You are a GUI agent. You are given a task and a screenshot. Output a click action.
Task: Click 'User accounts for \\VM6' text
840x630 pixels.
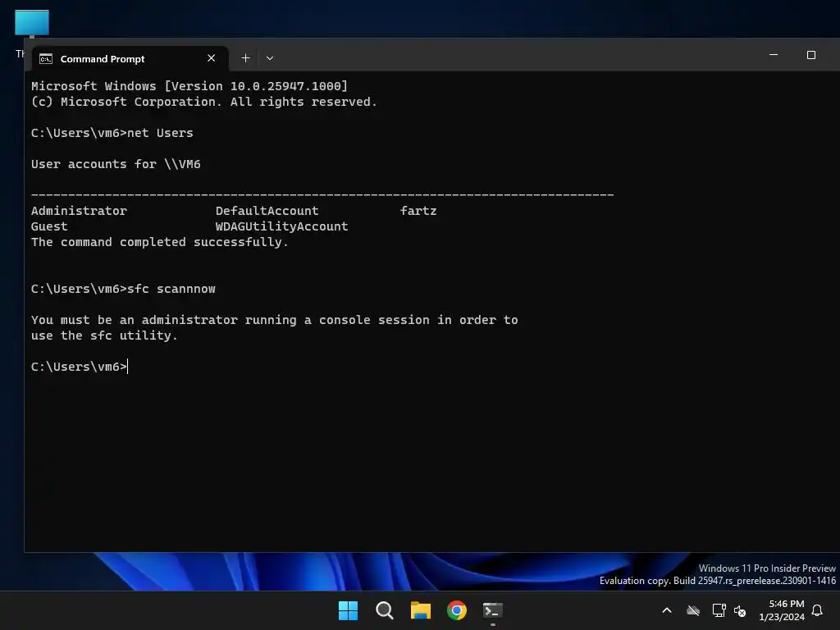[116, 164]
